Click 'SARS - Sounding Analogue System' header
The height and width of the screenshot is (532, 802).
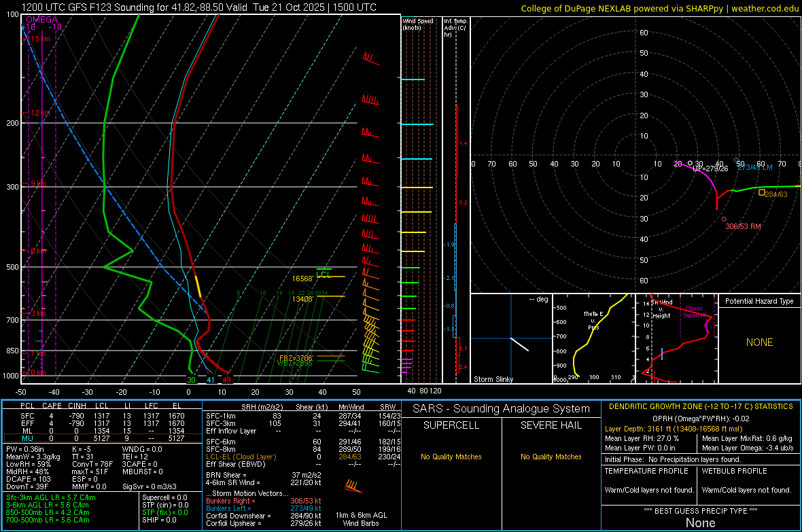coord(501,409)
